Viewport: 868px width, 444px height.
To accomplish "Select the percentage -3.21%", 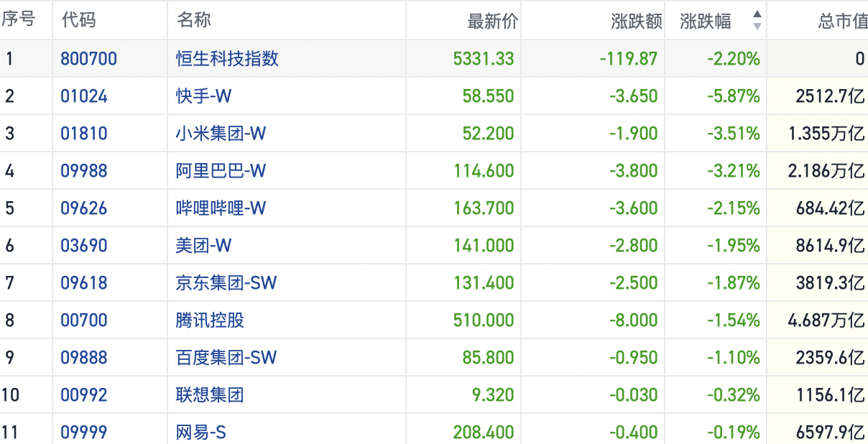I will tap(732, 170).
